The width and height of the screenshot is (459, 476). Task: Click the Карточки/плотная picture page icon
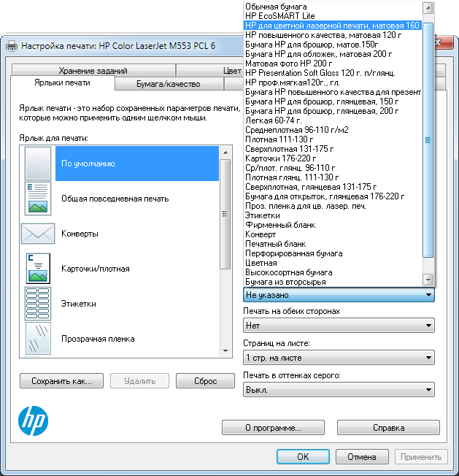pos(38,269)
